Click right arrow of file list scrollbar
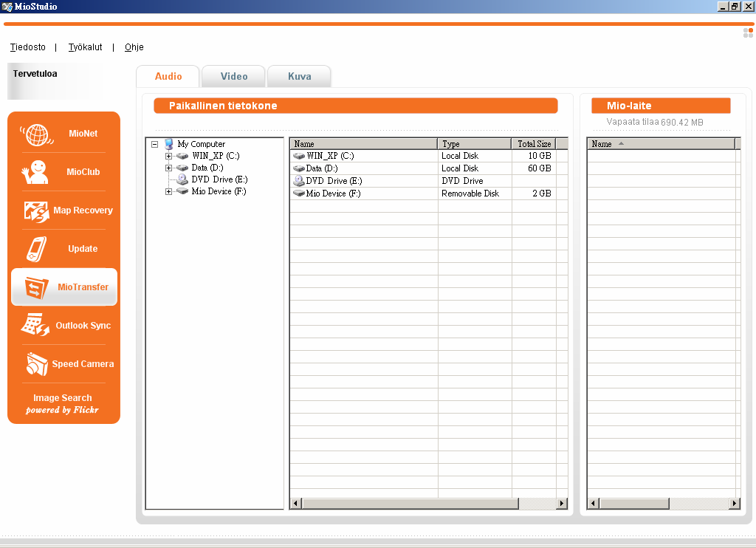Viewport: 756px width, 548px height. tap(562, 504)
